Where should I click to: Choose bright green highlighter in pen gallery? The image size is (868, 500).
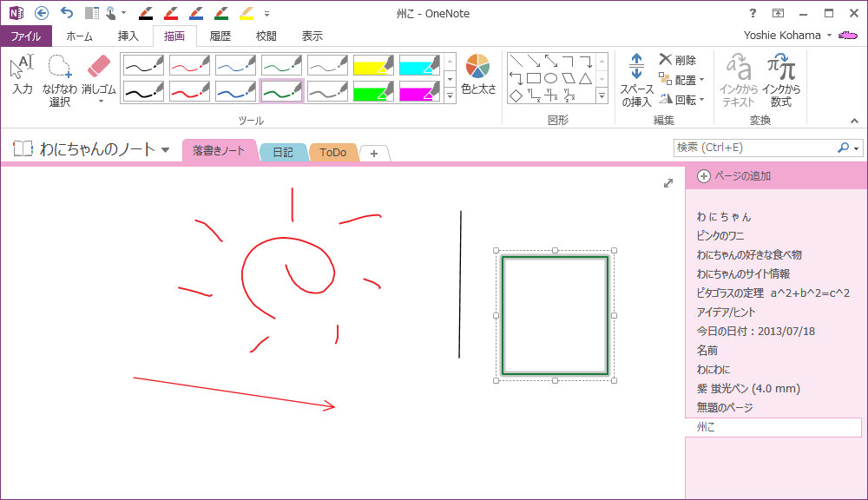tap(373, 91)
